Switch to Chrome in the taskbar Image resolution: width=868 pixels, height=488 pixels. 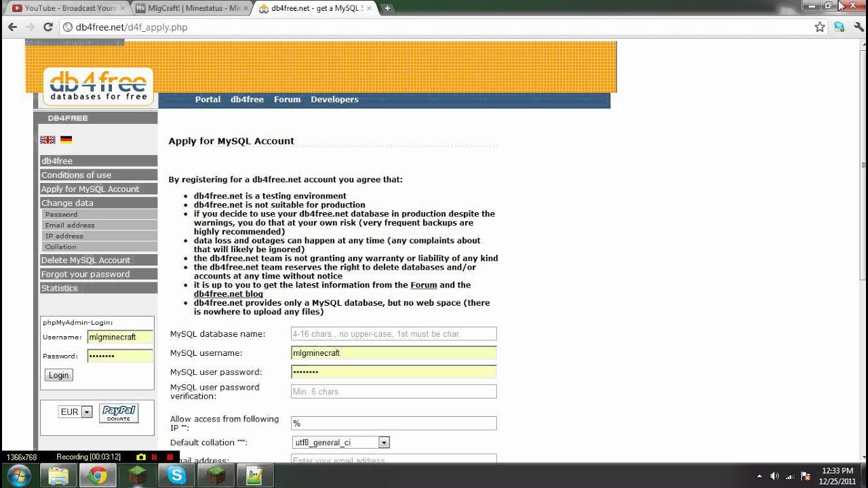coord(98,476)
